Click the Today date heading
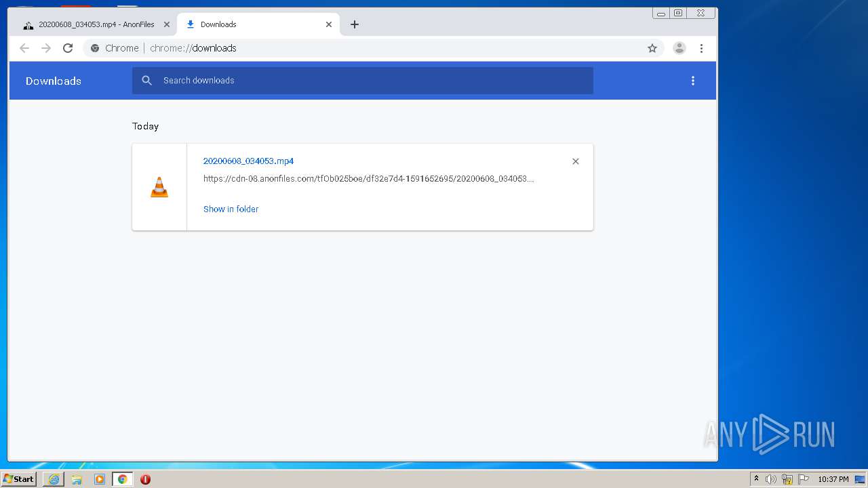This screenshot has height=488, width=868. [x=145, y=126]
